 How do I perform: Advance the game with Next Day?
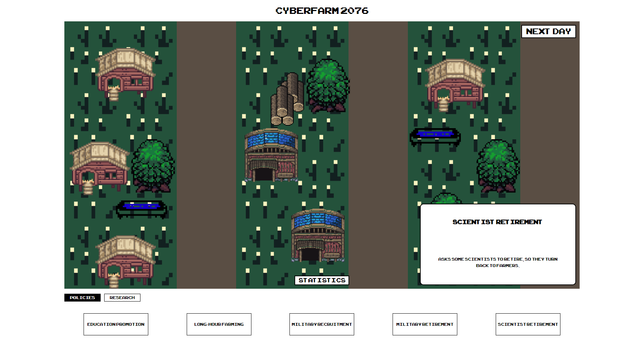pyautogui.click(x=548, y=31)
